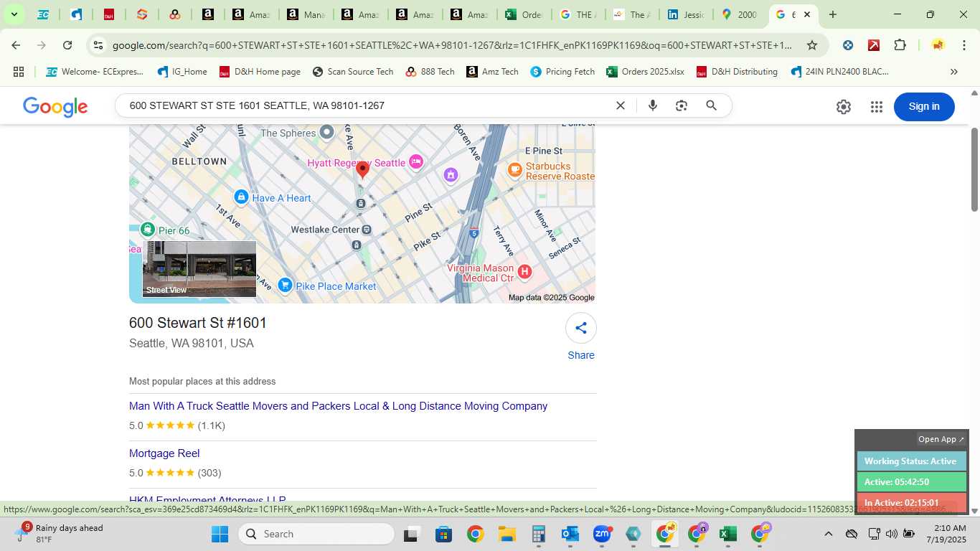Open File Explorer from taskbar
Viewport: 980px width, 551px height.
point(507,534)
